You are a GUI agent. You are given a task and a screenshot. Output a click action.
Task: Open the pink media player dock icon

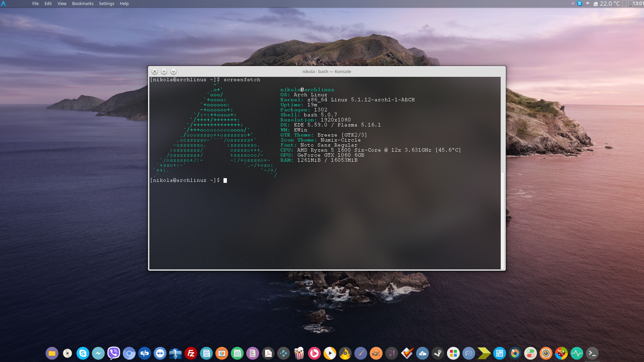point(314,353)
